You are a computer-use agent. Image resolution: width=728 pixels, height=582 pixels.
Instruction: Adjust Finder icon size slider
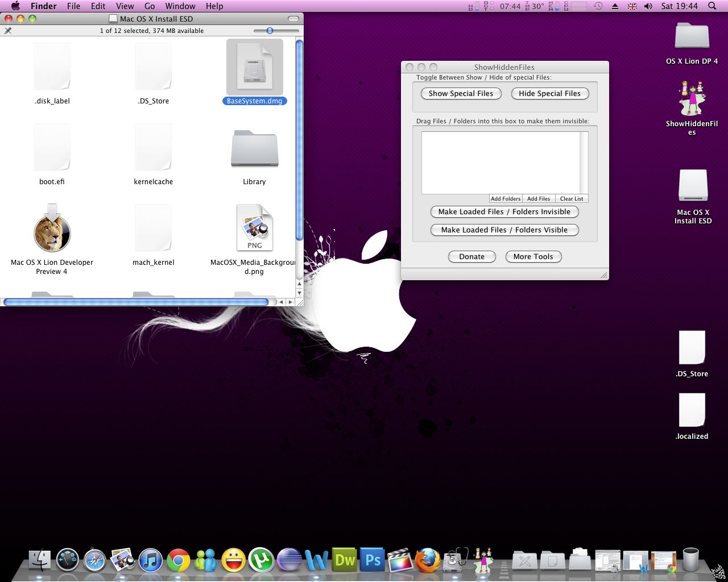270,31
